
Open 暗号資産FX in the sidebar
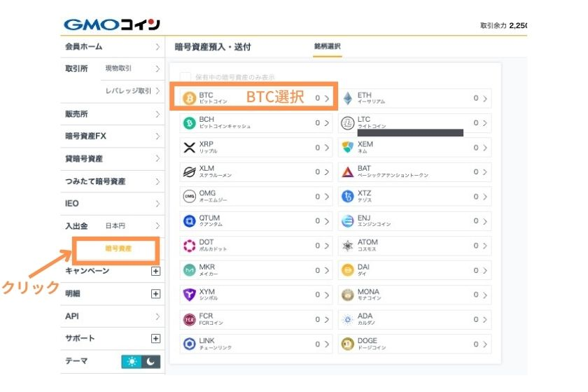(x=113, y=136)
